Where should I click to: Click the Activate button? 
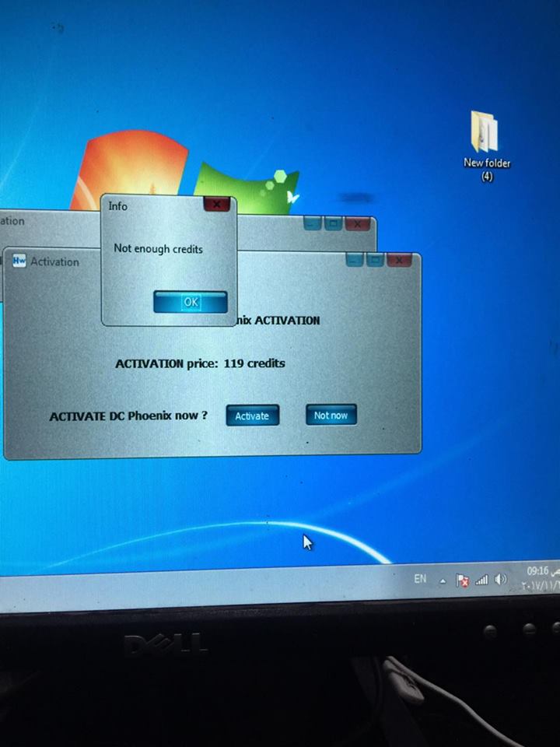252,416
